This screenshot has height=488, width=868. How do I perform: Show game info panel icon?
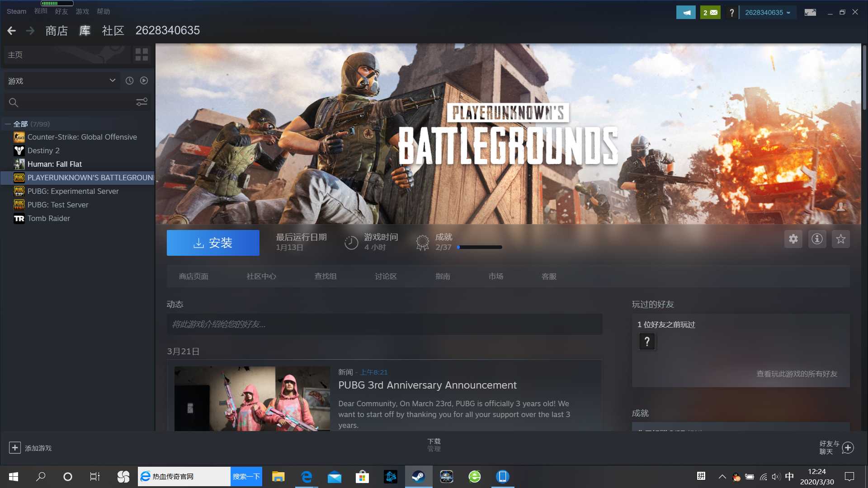point(817,239)
